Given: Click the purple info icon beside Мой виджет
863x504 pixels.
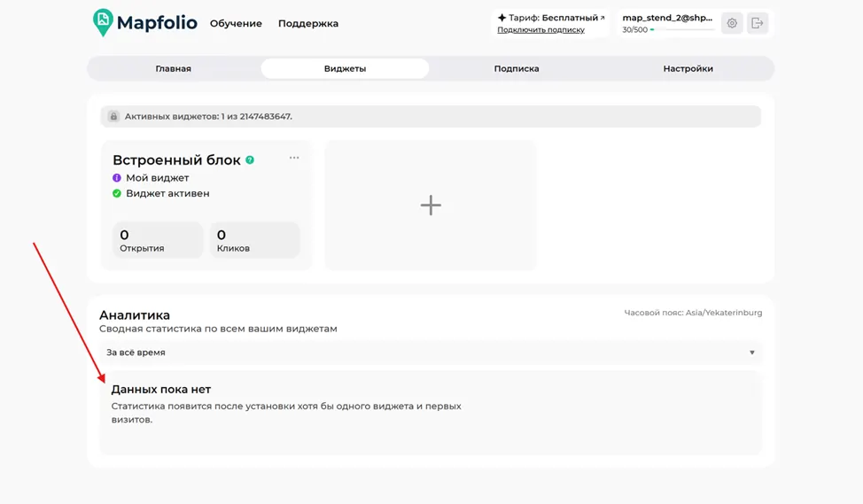Looking at the screenshot, I should pyautogui.click(x=117, y=178).
